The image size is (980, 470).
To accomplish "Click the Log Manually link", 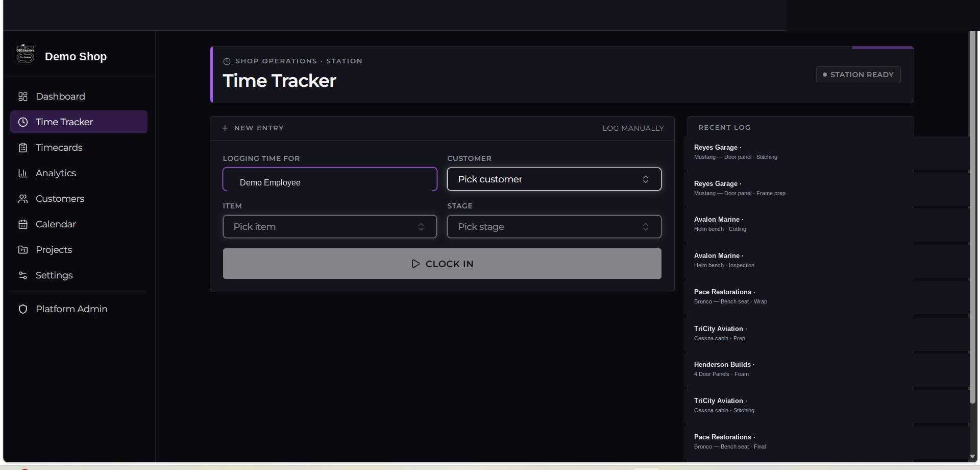I will click(x=633, y=128).
